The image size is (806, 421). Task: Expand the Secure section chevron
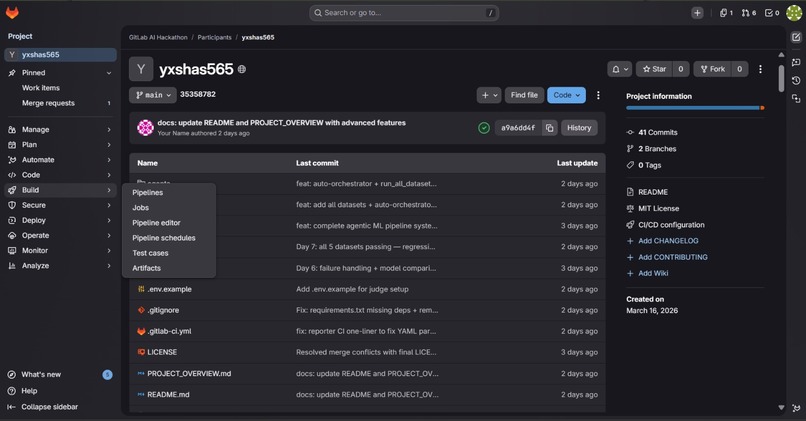109,206
